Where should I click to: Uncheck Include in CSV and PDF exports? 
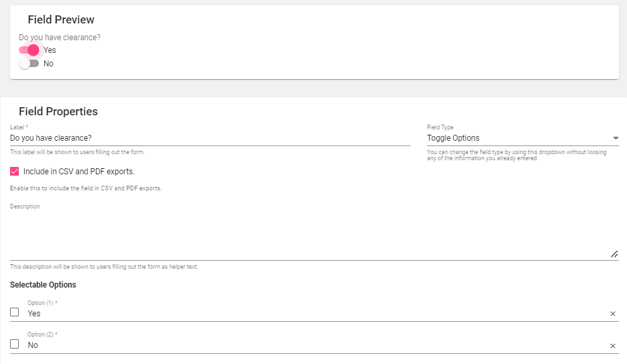(x=14, y=172)
